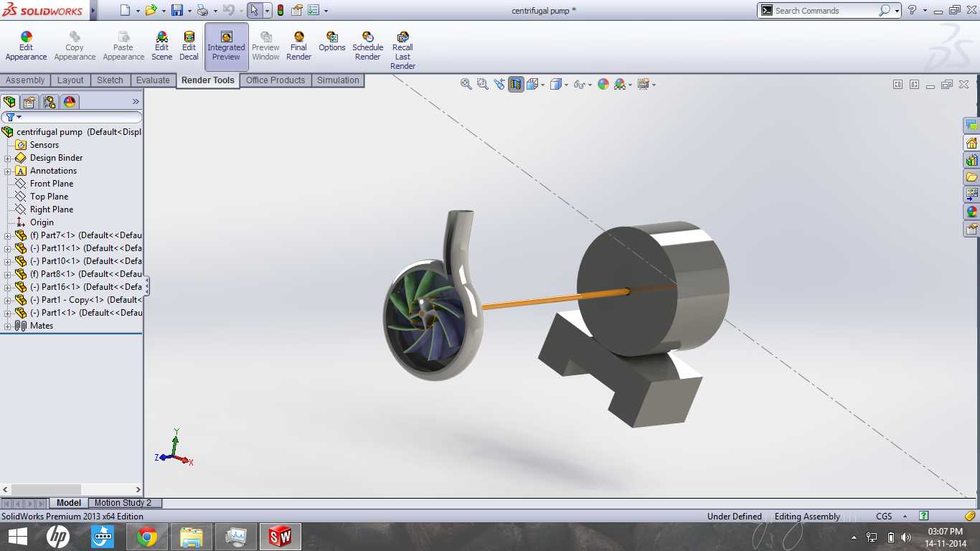This screenshot has width=980, height=551.
Task: Activate the Zoom to Area tool
Action: click(x=483, y=84)
